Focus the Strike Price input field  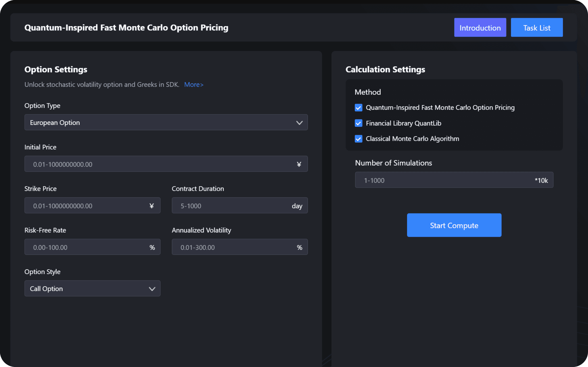click(92, 205)
